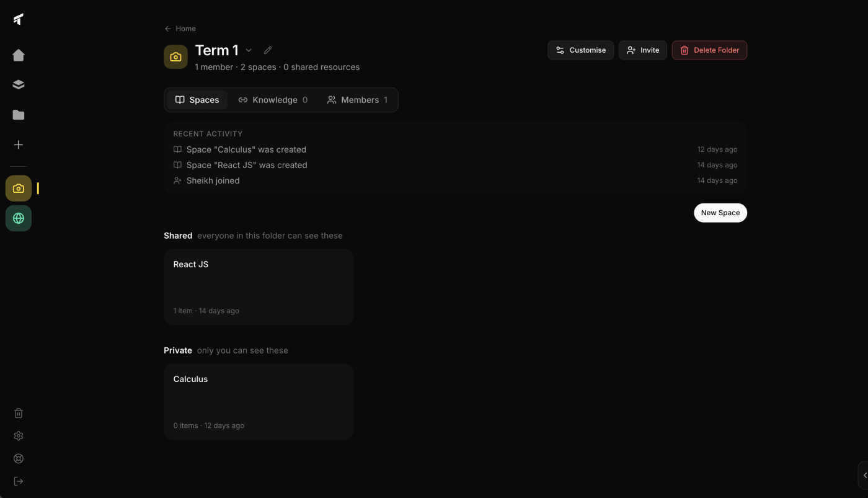868x498 pixels.
Task: Go to Home via sidebar house icon
Action: coord(19,55)
